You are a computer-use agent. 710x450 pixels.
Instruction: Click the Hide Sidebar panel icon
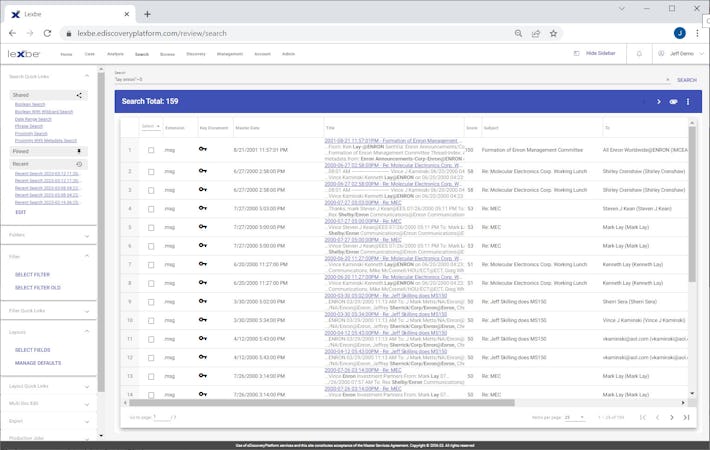(576, 53)
